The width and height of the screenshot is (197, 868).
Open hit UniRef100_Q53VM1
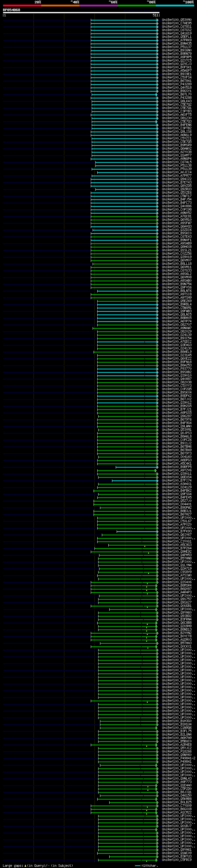pyautogui.click(x=176, y=429)
